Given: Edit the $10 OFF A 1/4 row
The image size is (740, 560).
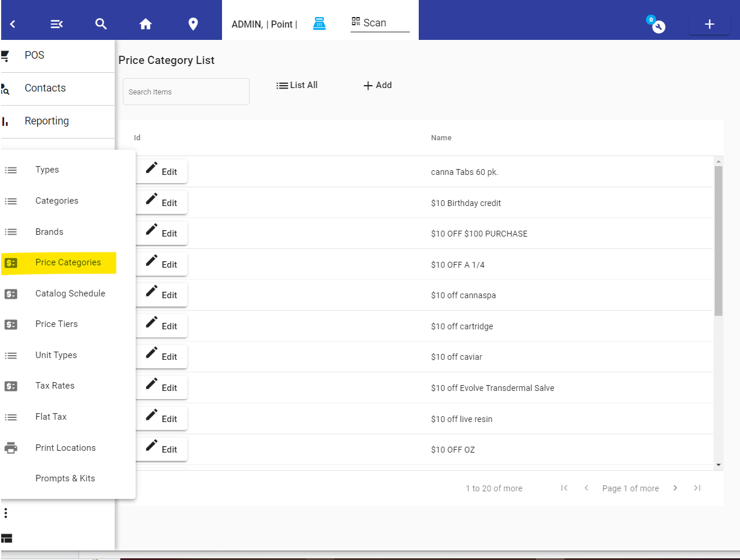Looking at the screenshot, I should [162, 264].
